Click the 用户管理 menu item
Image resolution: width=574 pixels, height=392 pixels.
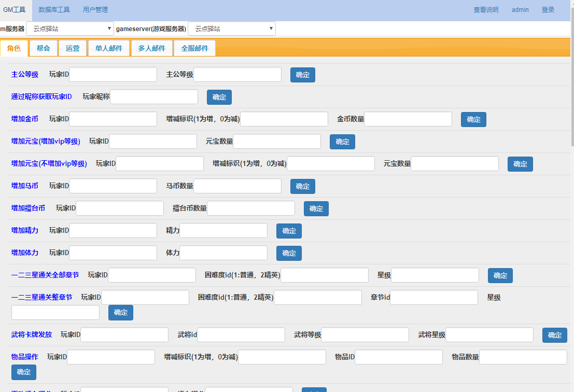point(95,10)
